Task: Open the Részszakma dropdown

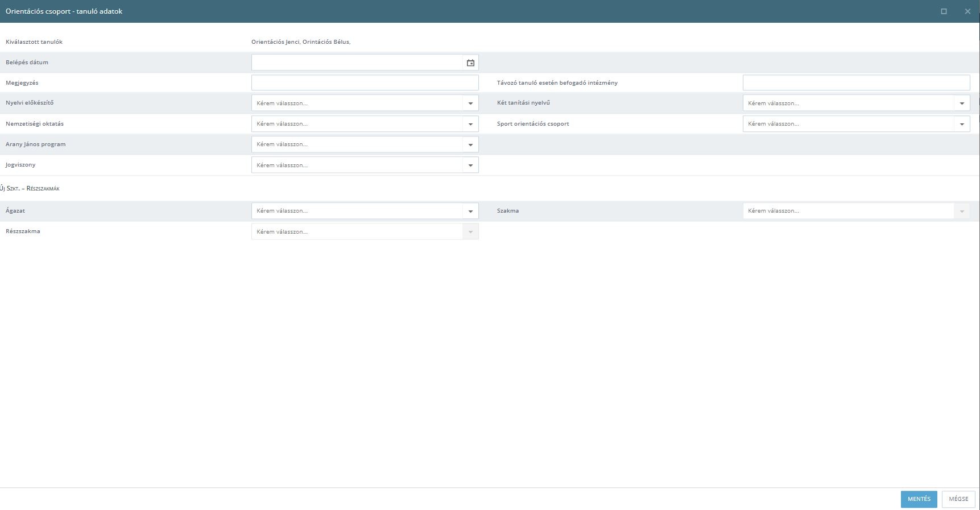Action: [365, 231]
